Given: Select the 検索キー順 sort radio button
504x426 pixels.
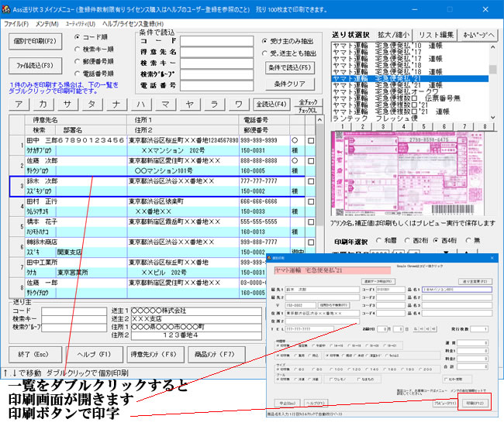Looking at the screenshot, I should (x=76, y=50).
